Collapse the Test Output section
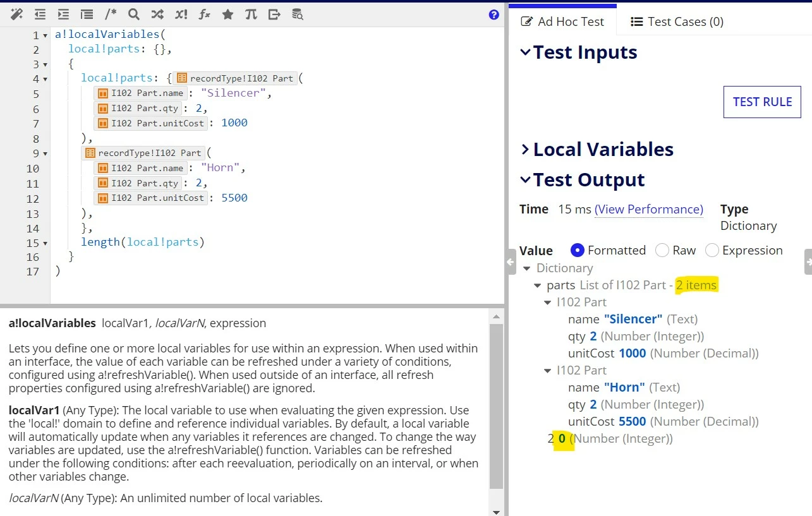The width and height of the screenshot is (812, 516). pos(525,180)
